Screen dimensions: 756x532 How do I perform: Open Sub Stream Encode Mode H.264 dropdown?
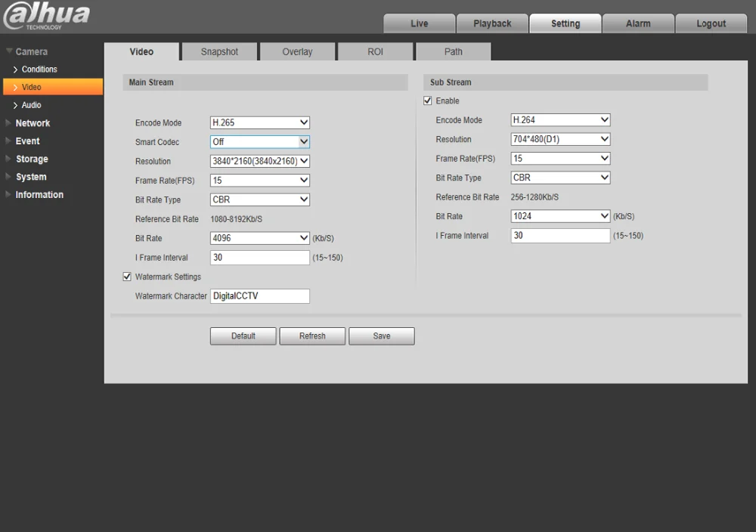[x=560, y=120]
